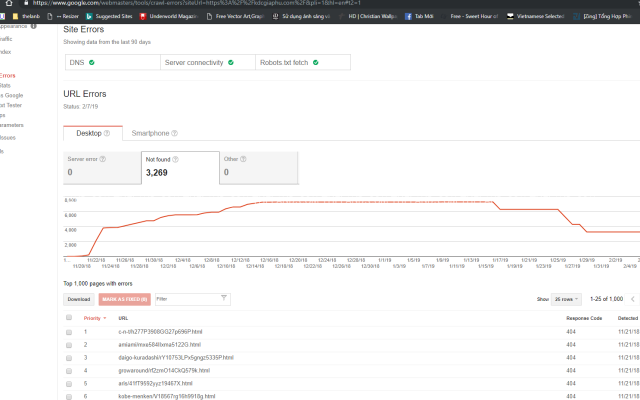The image size is (640, 400).
Task: Check the box for priority 1 row
Action: (x=69, y=332)
